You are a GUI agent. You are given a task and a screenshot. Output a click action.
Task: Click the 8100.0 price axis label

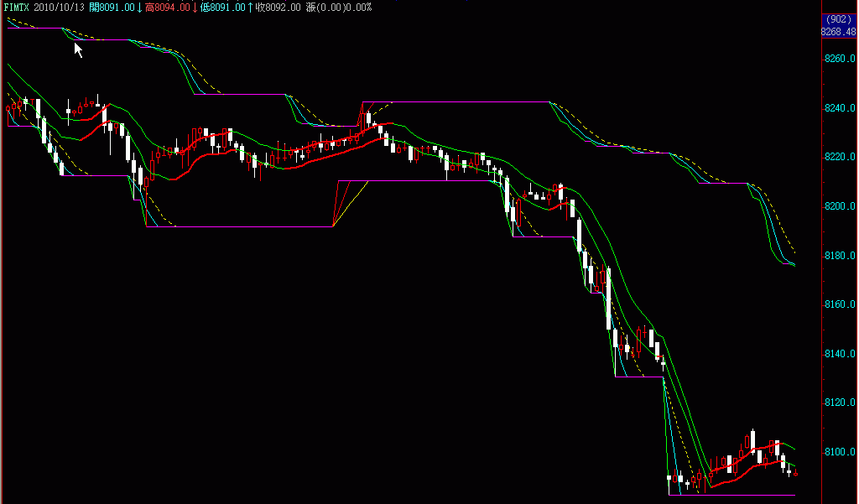[840, 451]
